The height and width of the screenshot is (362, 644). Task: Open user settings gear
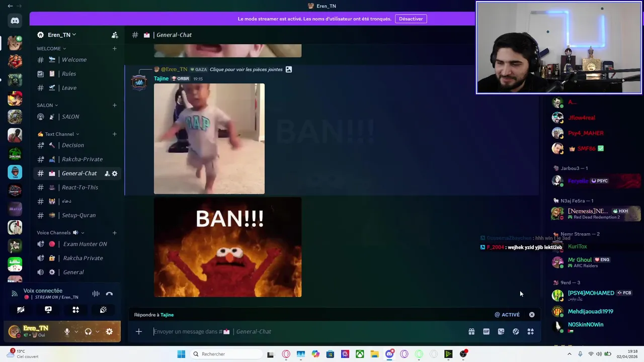(x=109, y=331)
